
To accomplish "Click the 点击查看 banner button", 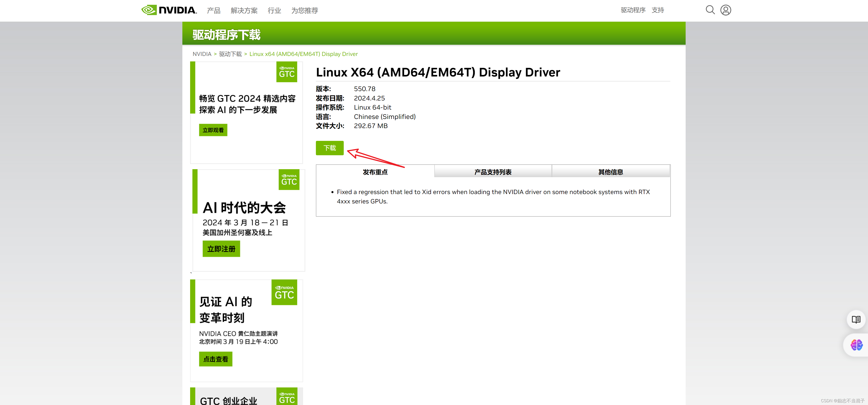I will (x=215, y=359).
